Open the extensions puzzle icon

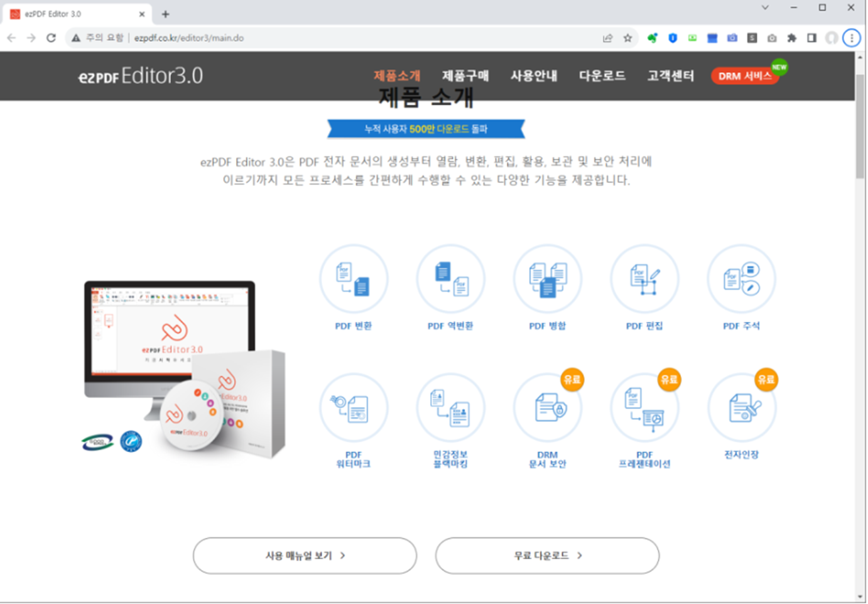(792, 38)
